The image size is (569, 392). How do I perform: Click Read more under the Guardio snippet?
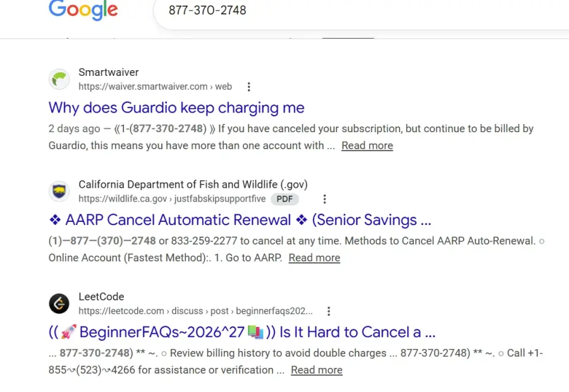coord(367,145)
